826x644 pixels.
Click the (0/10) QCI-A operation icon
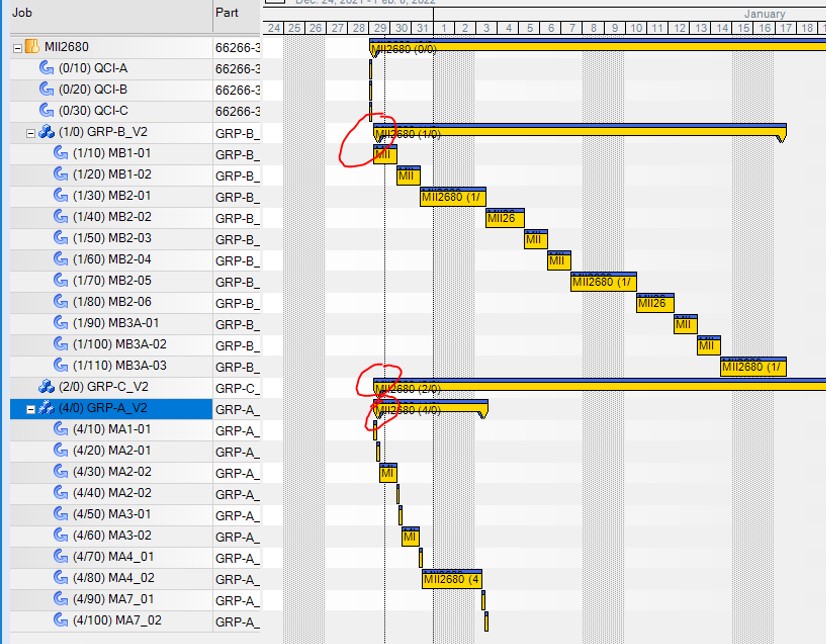coord(46,68)
